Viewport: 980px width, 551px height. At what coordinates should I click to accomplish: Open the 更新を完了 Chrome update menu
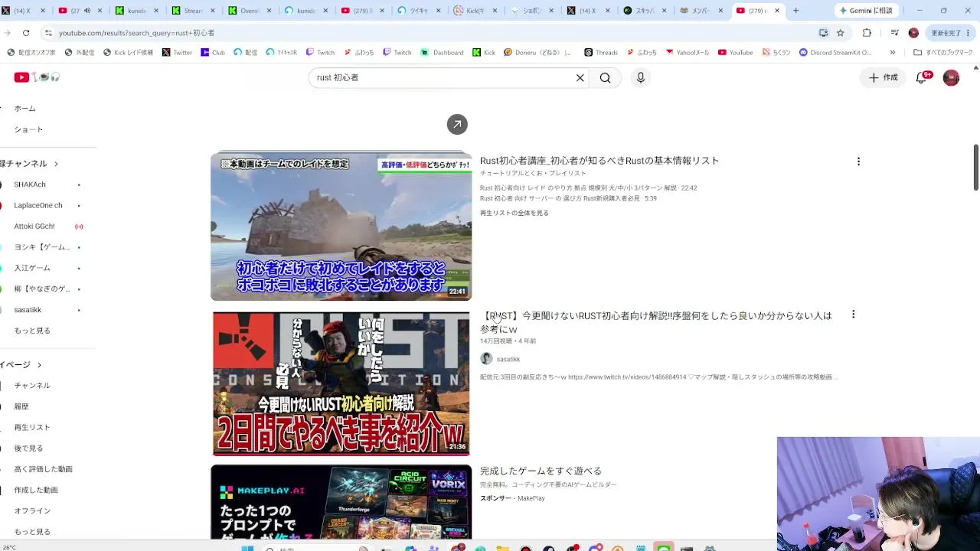(950, 33)
